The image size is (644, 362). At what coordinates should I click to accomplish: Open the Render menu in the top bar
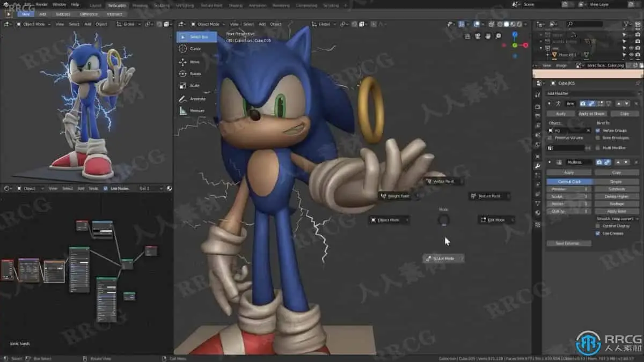pos(41,4)
